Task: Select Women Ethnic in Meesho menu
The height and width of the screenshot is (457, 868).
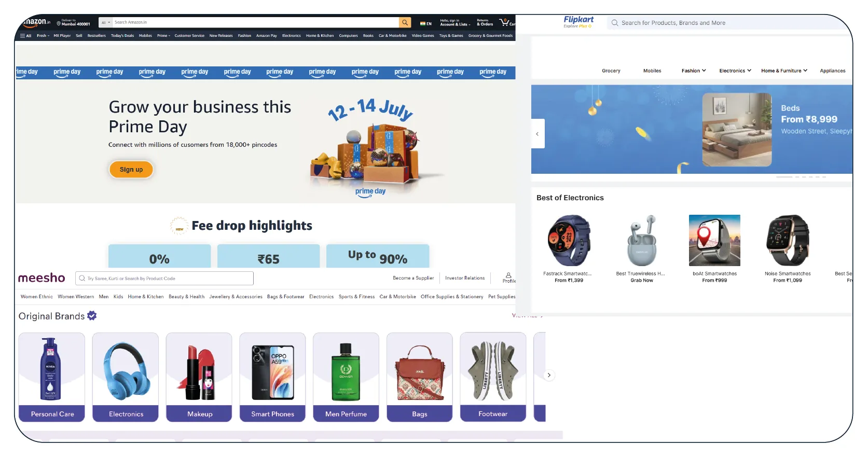Action: [x=37, y=297]
